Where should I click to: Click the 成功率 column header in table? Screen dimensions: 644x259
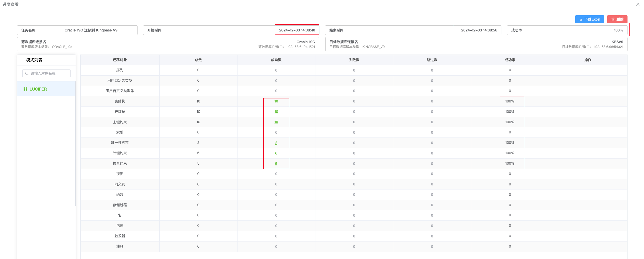510,60
